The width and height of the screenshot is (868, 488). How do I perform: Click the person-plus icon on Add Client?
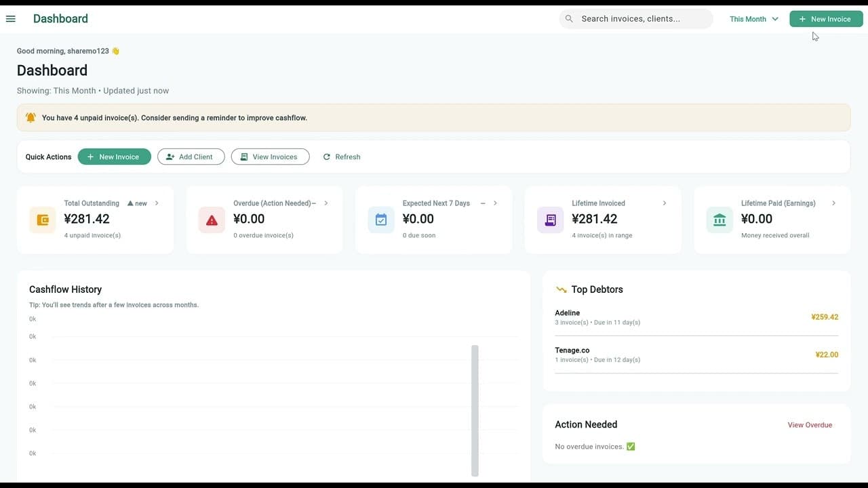point(170,157)
